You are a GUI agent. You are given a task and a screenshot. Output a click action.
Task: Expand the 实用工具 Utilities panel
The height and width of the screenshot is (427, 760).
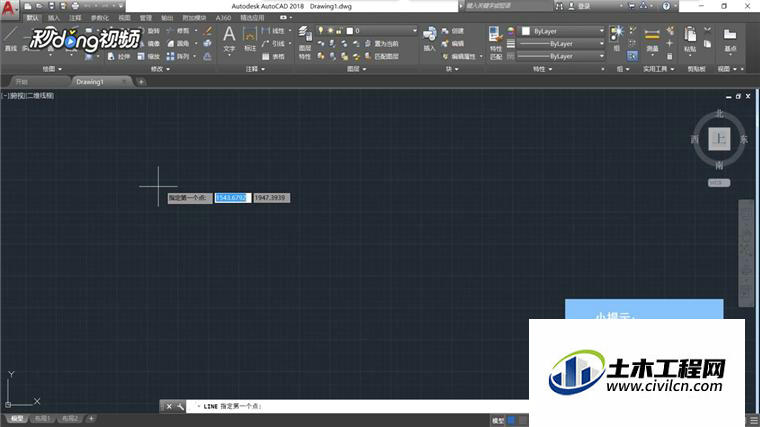pyautogui.click(x=658, y=69)
